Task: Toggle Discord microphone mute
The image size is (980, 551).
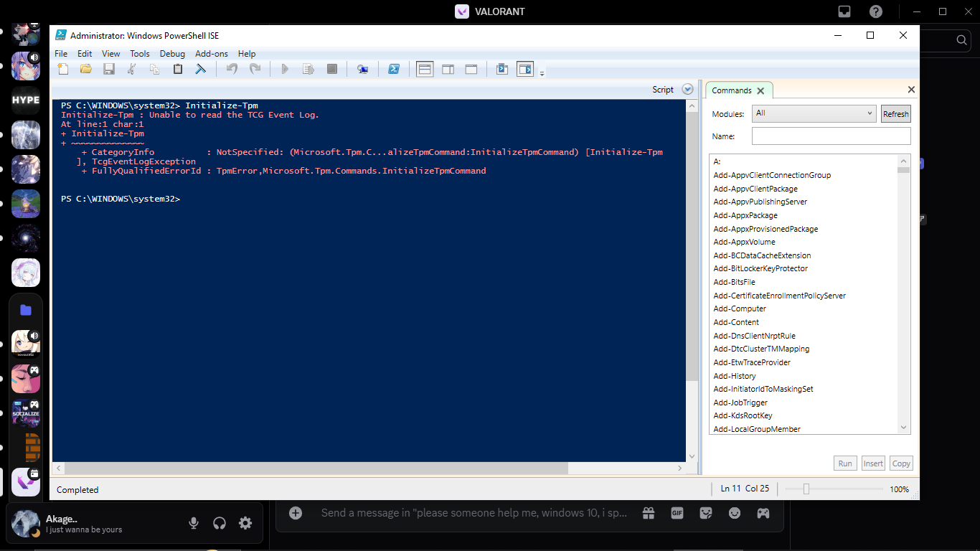Action: coord(194,523)
